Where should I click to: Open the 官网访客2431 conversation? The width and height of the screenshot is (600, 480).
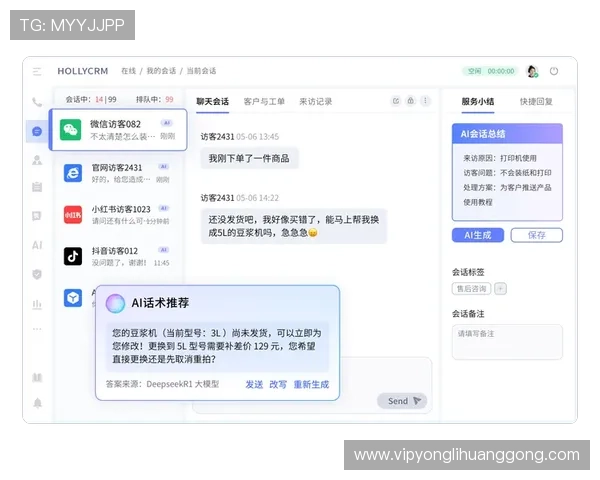tap(119, 173)
